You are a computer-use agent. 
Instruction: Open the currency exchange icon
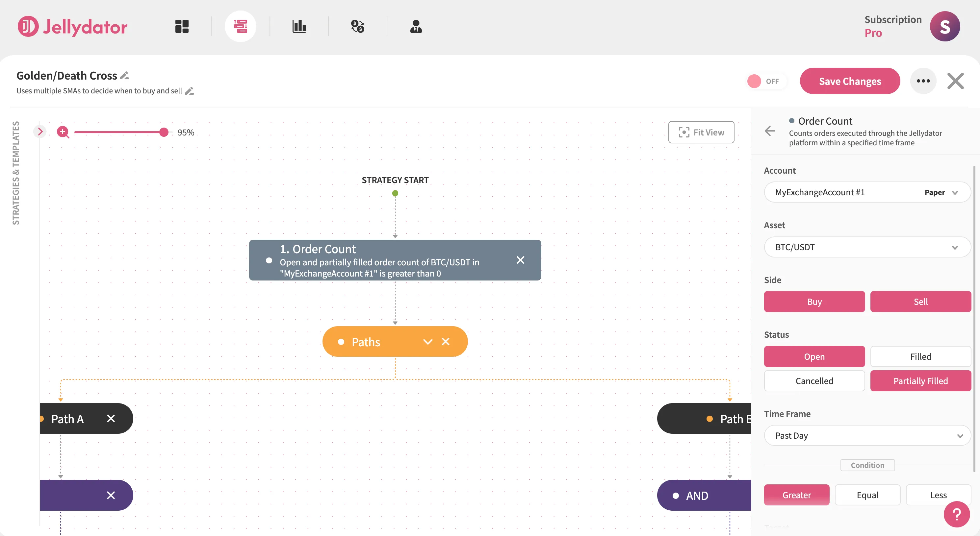(358, 26)
